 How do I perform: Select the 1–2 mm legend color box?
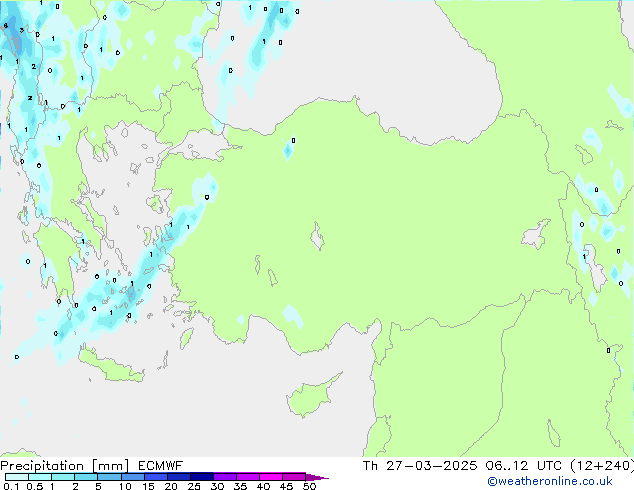point(63,477)
